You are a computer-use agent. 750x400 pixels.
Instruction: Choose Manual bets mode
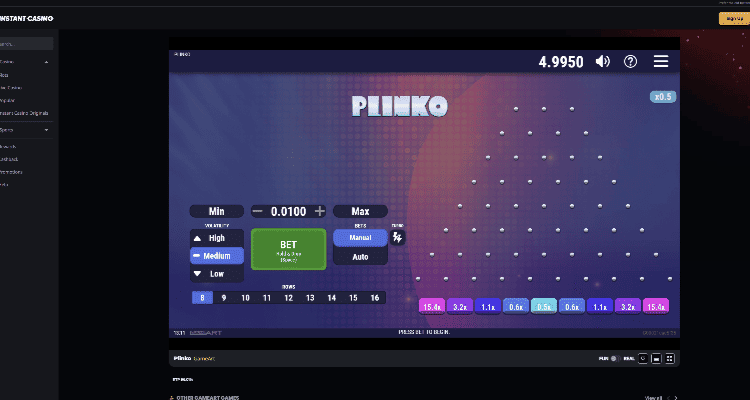tap(360, 238)
